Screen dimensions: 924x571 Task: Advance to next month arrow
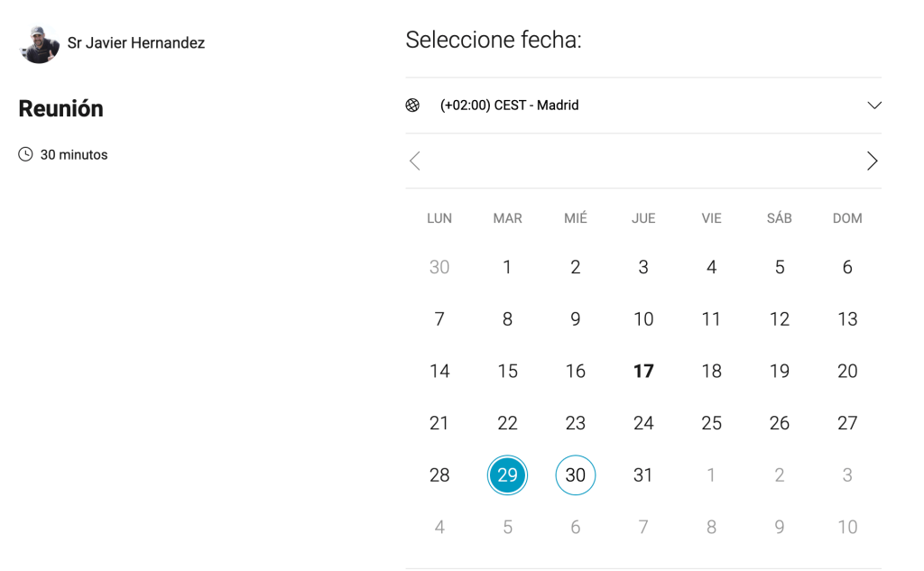tap(873, 161)
